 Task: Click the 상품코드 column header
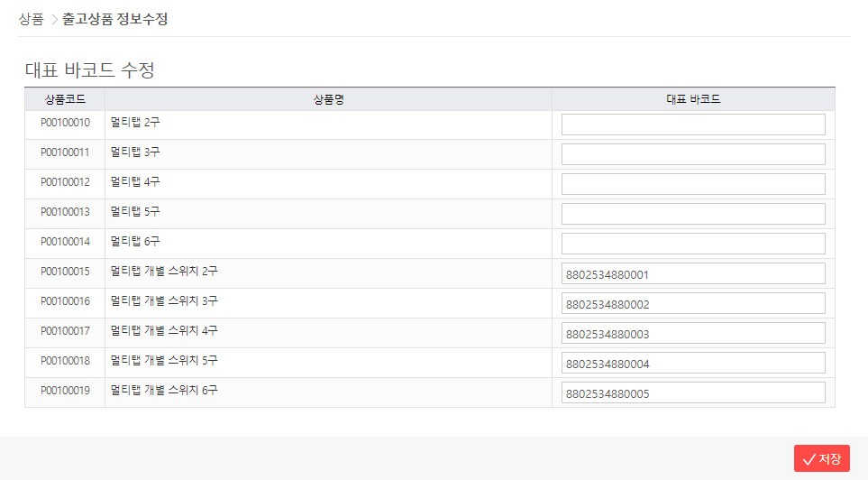tap(65, 99)
